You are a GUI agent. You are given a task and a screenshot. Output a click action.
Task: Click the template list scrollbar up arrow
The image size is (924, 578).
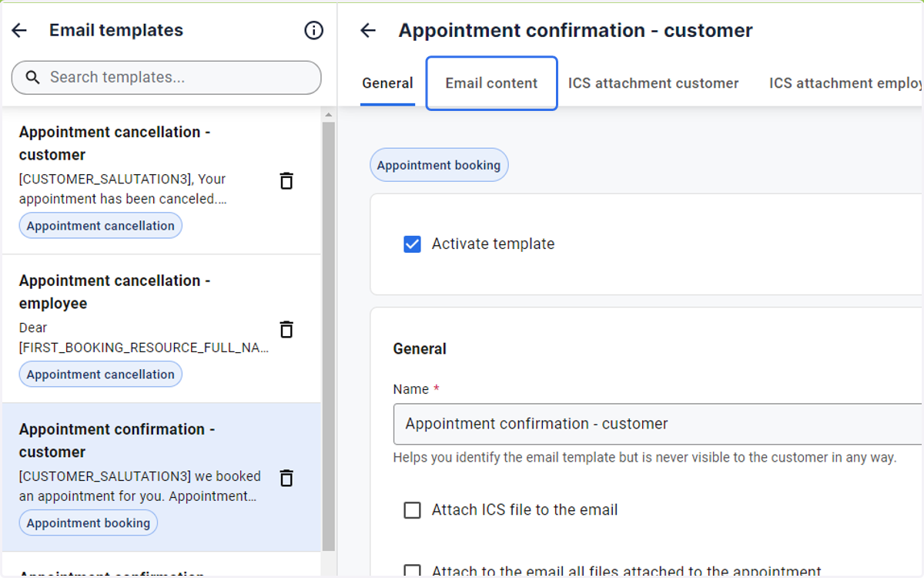pos(329,116)
